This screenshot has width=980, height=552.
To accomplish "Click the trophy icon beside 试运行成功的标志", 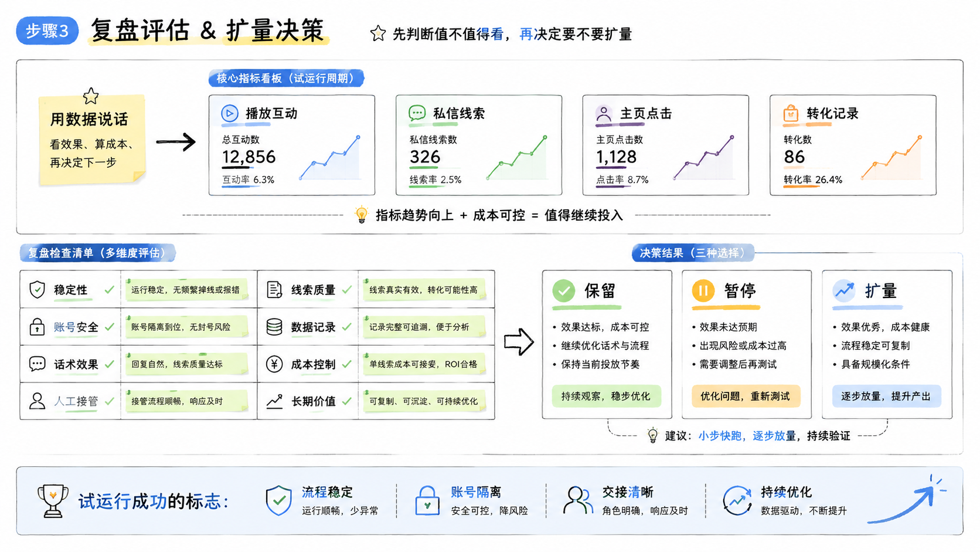I will [x=53, y=500].
